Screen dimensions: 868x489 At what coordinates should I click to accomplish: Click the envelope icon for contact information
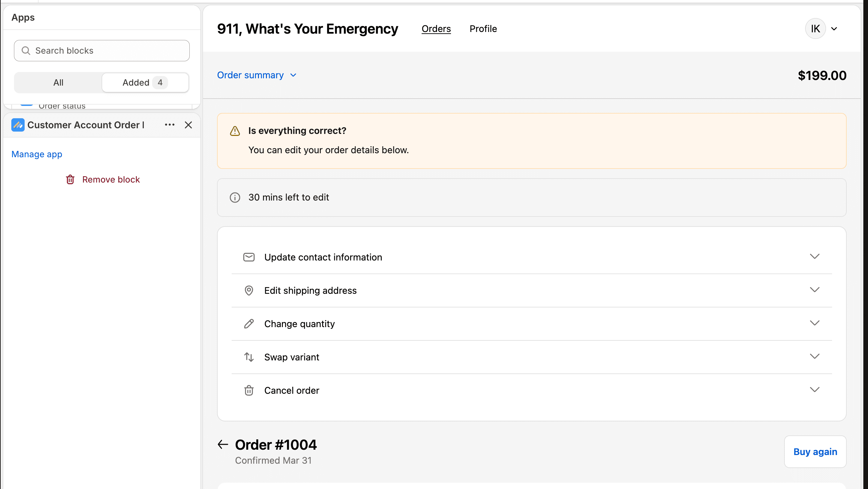click(x=249, y=257)
